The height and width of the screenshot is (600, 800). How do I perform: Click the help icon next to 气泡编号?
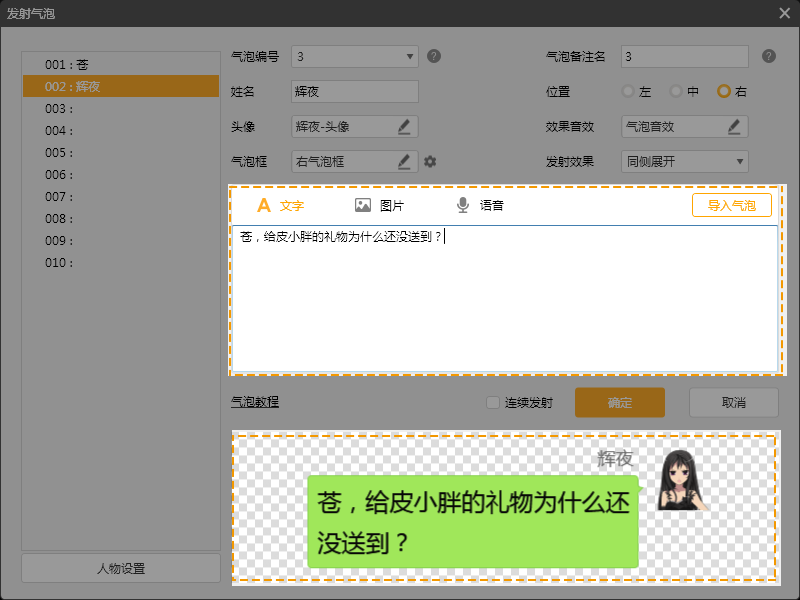coord(434,56)
